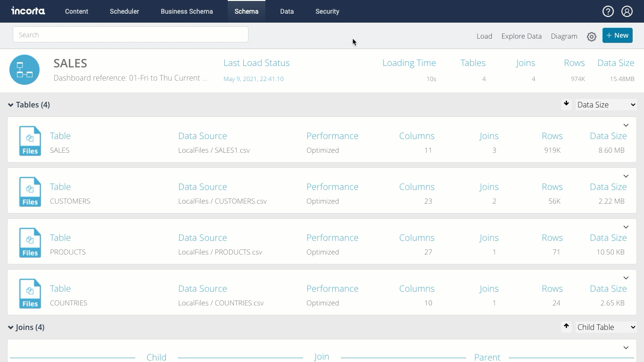Click Explore Data
644x362 pixels.
521,36
